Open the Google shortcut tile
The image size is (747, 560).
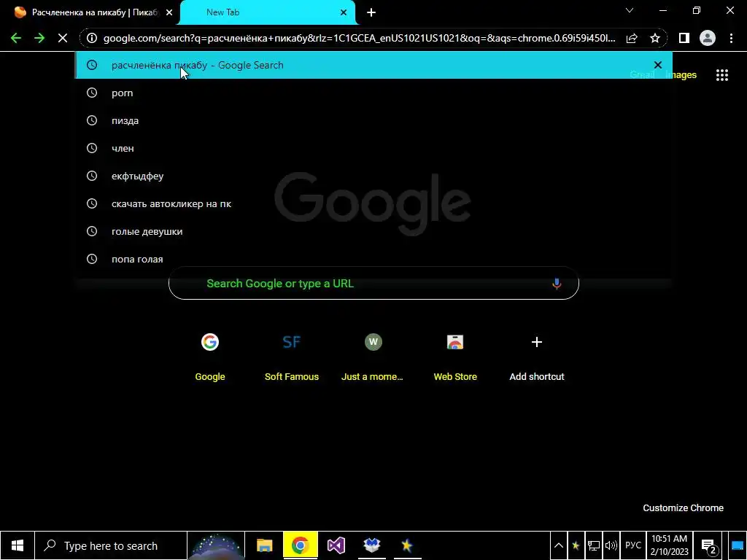209,356
